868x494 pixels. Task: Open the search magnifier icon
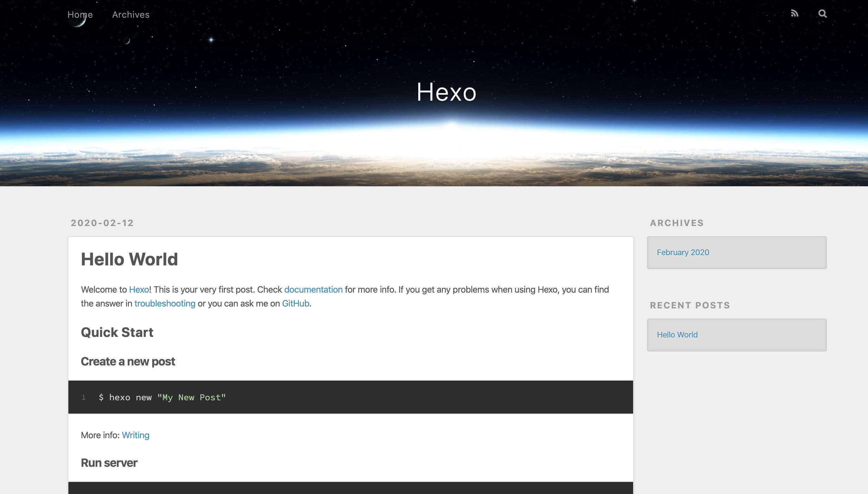pos(822,14)
